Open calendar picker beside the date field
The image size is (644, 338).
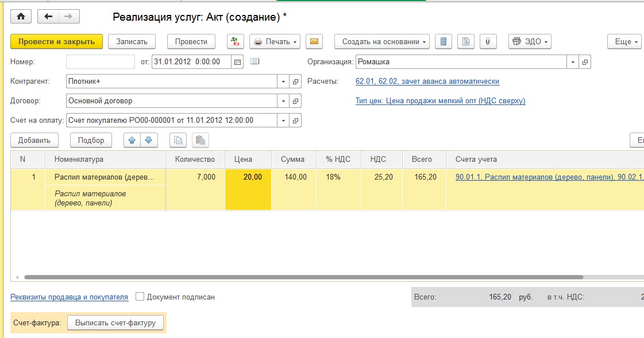(238, 62)
